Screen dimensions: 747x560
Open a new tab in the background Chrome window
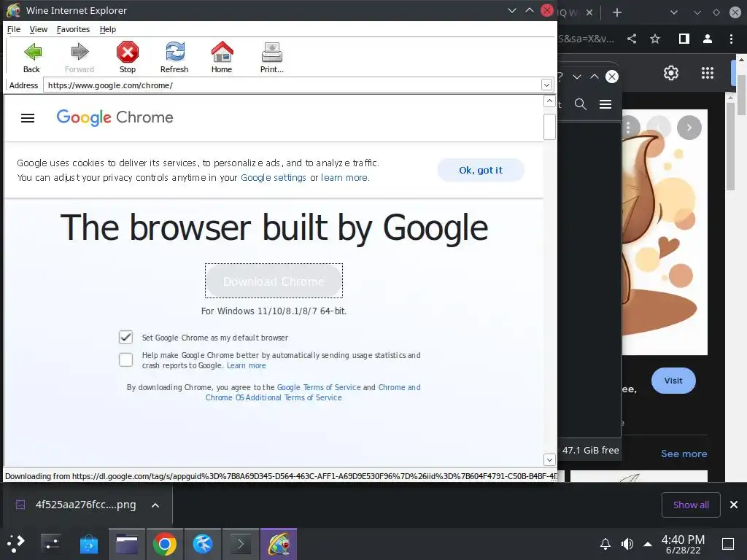tap(617, 12)
